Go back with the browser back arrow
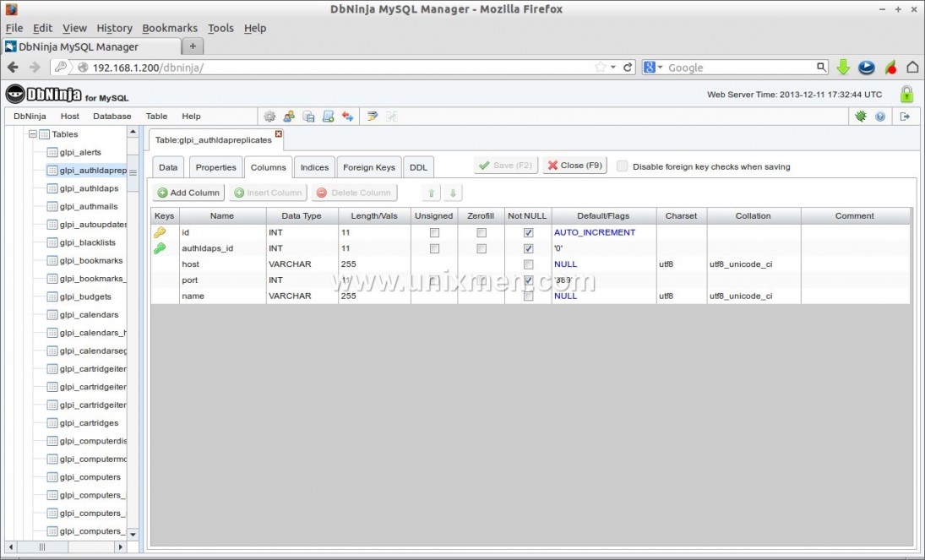This screenshot has width=925, height=560. [13, 68]
